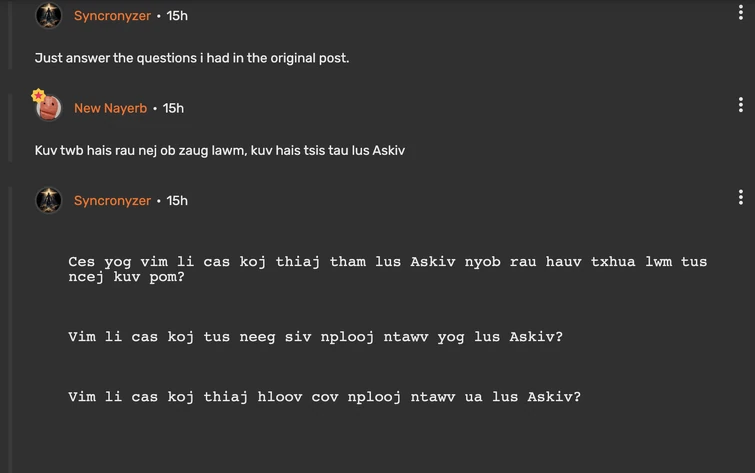Open options menu for New Nayerb's comment
Viewport: 755px width, 473px height.
click(x=740, y=105)
